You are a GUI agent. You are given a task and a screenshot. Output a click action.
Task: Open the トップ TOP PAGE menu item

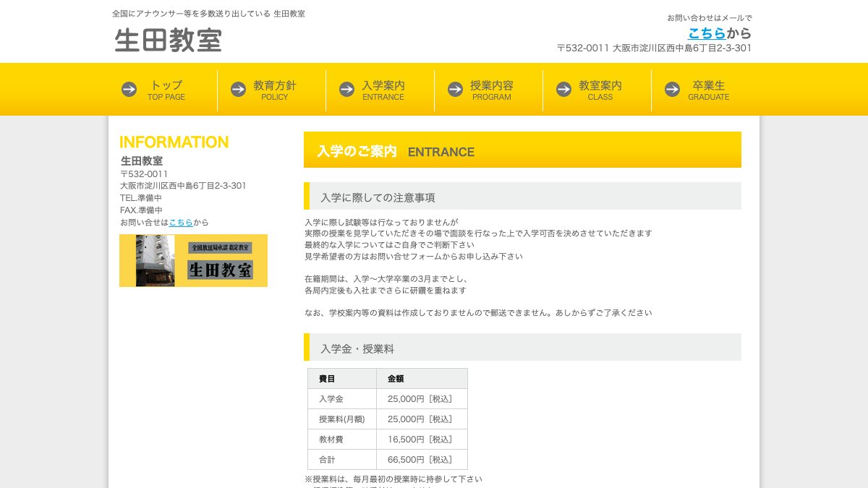163,90
